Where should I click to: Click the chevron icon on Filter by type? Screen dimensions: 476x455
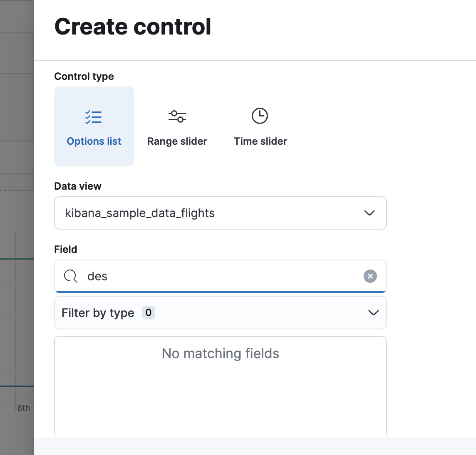(373, 313)
